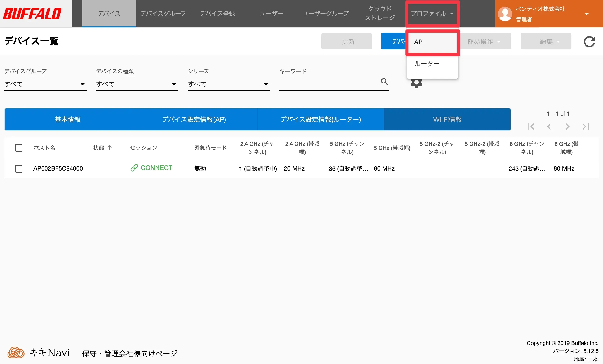The image size is (603, 364).
Task: Click the BUFFALO logo
Action: (32, 14)
